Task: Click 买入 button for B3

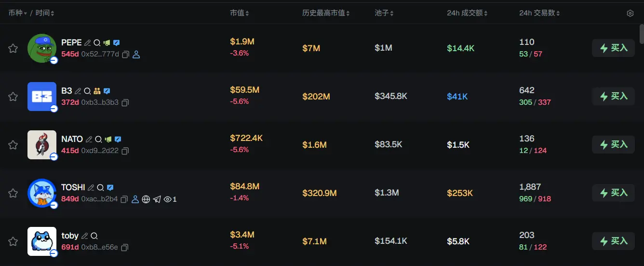Action: pos(613,96)
